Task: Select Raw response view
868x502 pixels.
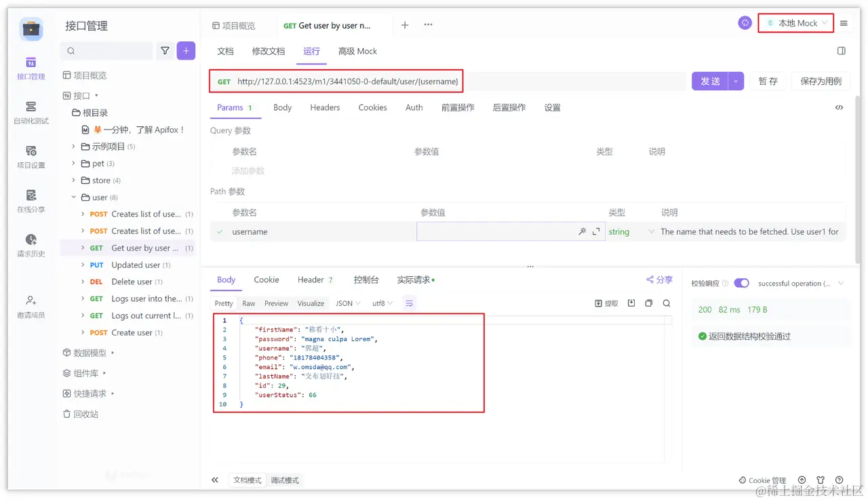Action: (249, 303)
